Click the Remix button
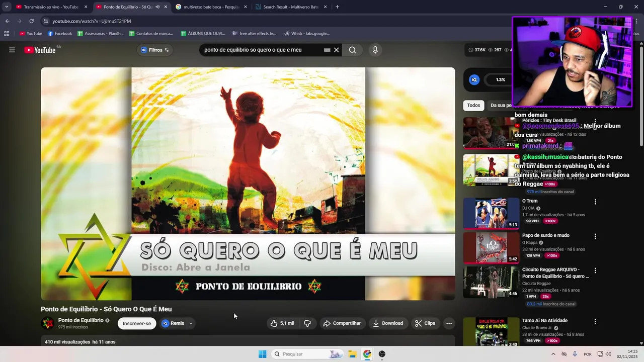The width and height of the screenshot is (644, 362). pos(173,323)
